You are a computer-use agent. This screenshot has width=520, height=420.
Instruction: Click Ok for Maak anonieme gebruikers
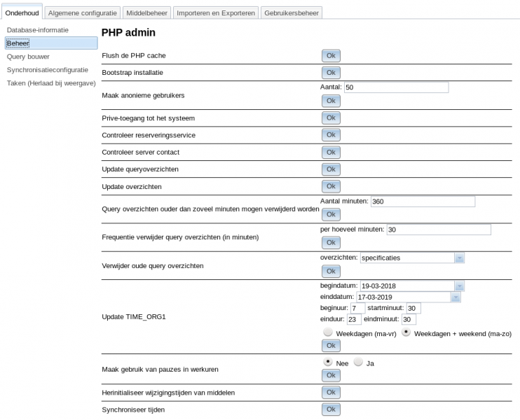[331, 101]
